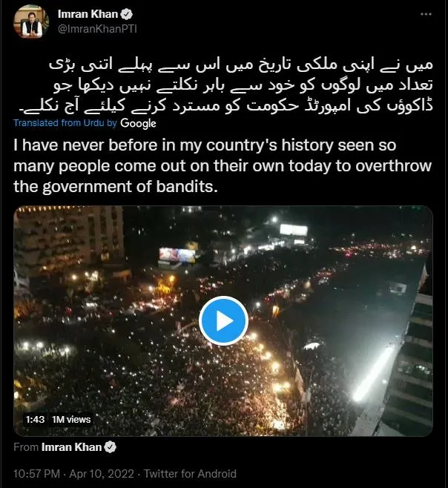Click the bright billboard in the video
448x488 pixels.
click(x=294, y=231)
